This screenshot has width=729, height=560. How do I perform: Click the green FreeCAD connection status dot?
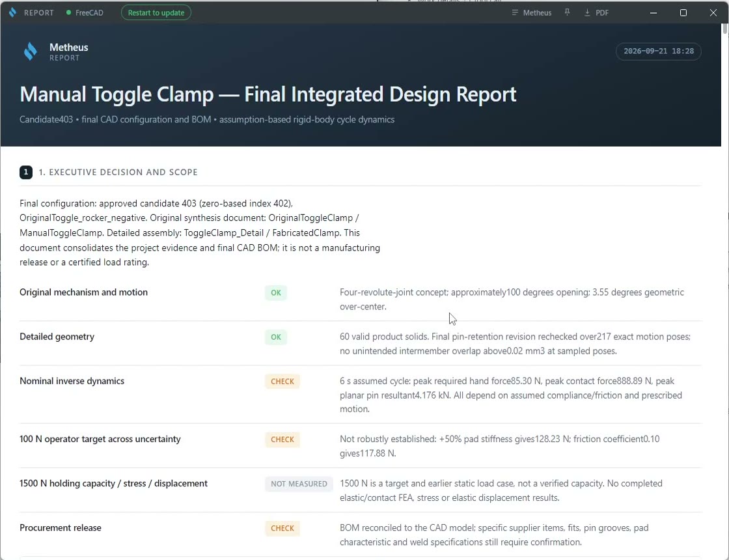pos(69,12)
